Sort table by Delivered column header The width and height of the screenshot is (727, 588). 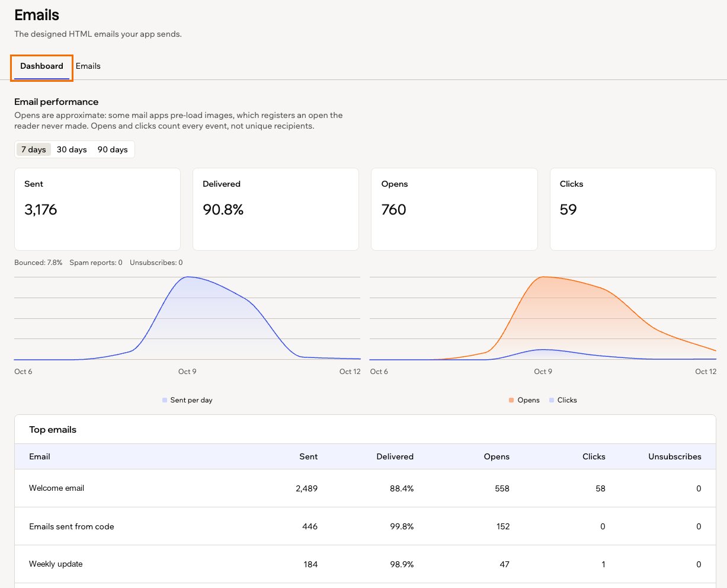coord(395,456)
